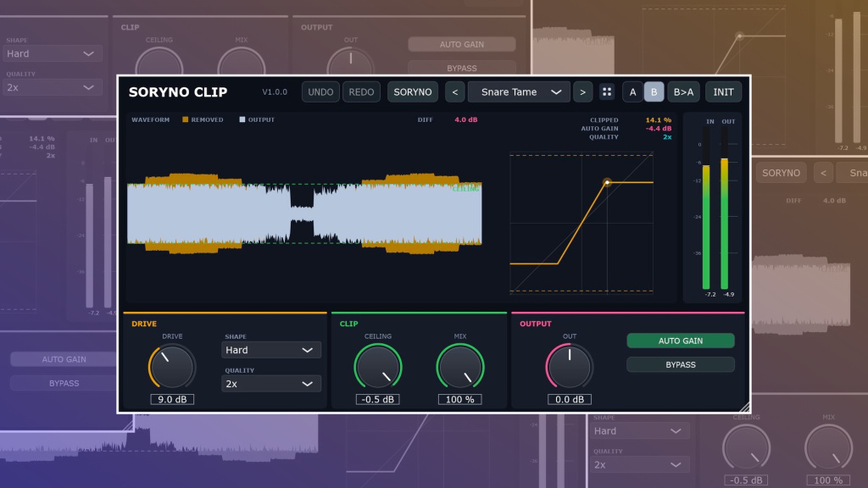This screenshot has height=488, width=868.
Task: Open the Snare Tame preset dropdown
Action: point(519,91)
